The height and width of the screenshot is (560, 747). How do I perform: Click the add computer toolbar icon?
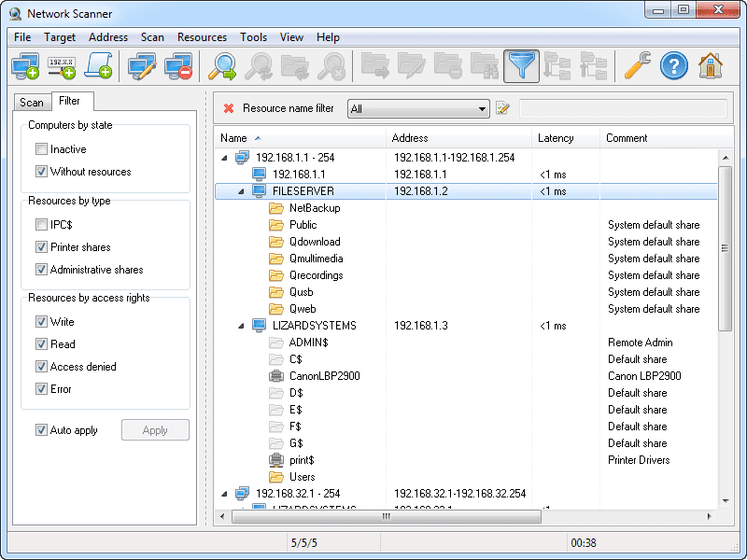point(25,66)
